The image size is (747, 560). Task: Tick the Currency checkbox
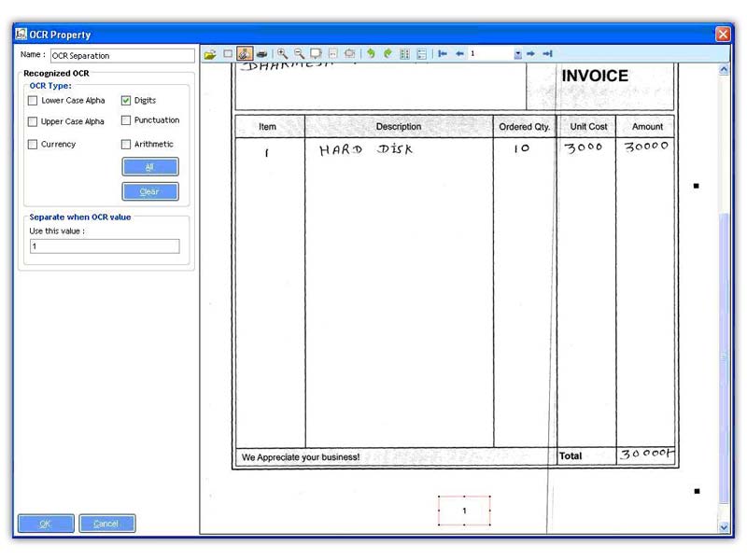click(x=34, y=145)
